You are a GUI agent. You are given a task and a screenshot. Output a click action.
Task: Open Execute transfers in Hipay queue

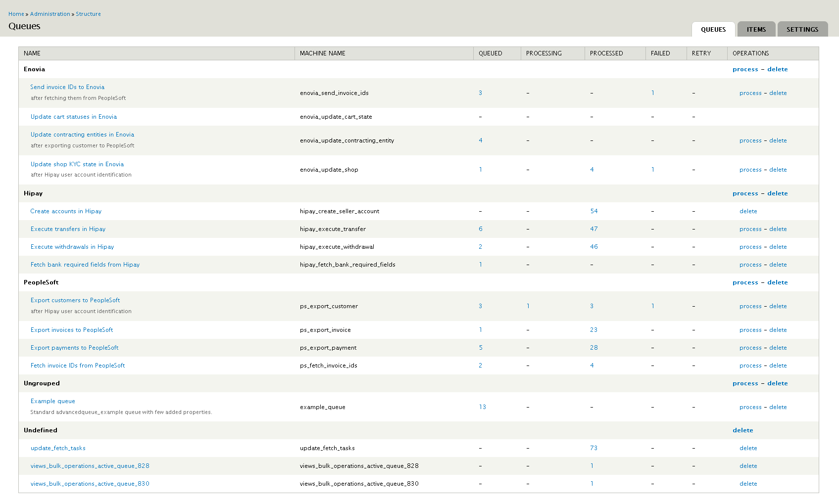(68, 229)
